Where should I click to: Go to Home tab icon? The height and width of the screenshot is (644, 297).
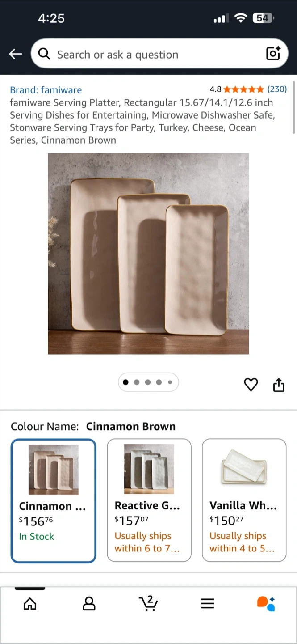30,604
